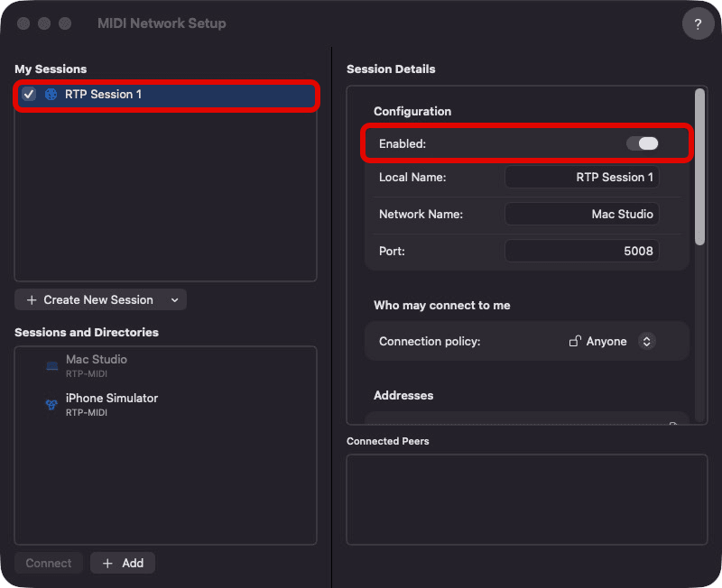
Task: Click the Connect button
Action: coord(49,563)
